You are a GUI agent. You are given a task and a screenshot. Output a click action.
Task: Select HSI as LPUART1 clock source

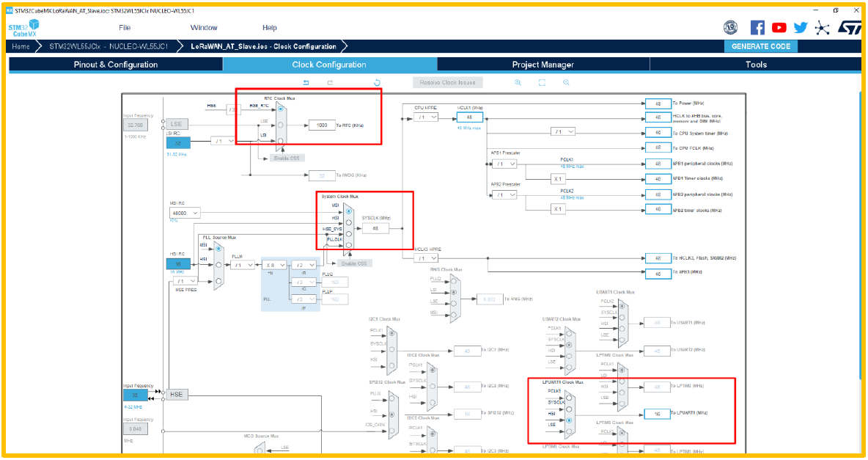pyautogui.click(x=569, y=420)
